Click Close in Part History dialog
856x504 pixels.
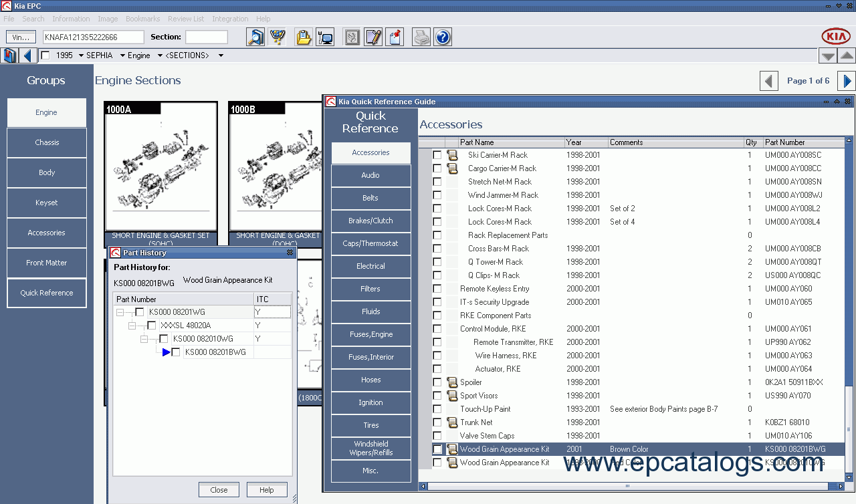click(219, 490)
